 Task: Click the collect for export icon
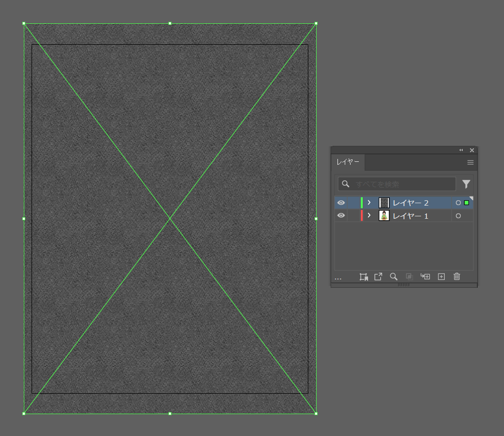point(363,277)
